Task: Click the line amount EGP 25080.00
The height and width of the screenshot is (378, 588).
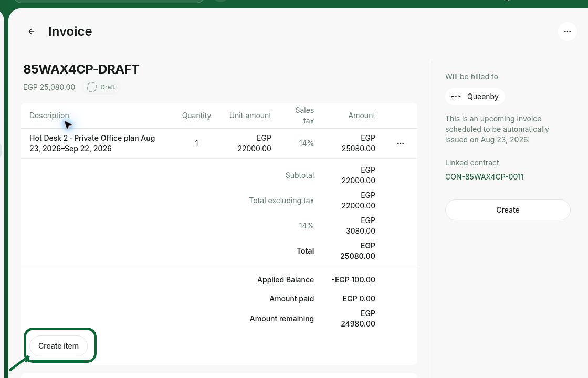Action: coord(358,143)
